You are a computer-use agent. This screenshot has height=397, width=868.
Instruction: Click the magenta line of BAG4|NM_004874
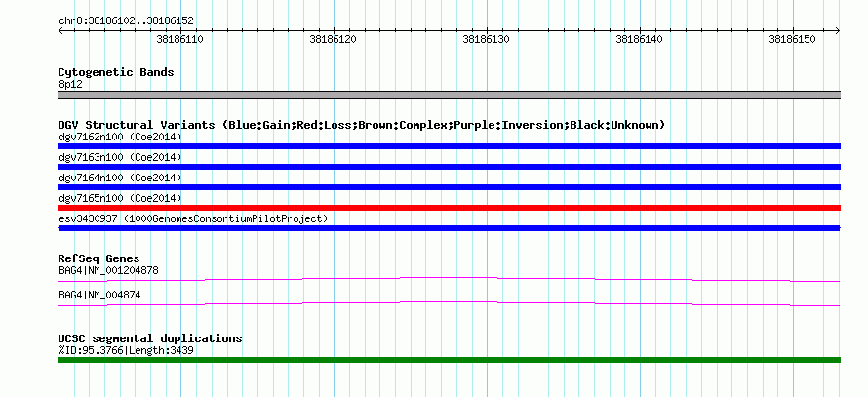[x=449, y=303]
